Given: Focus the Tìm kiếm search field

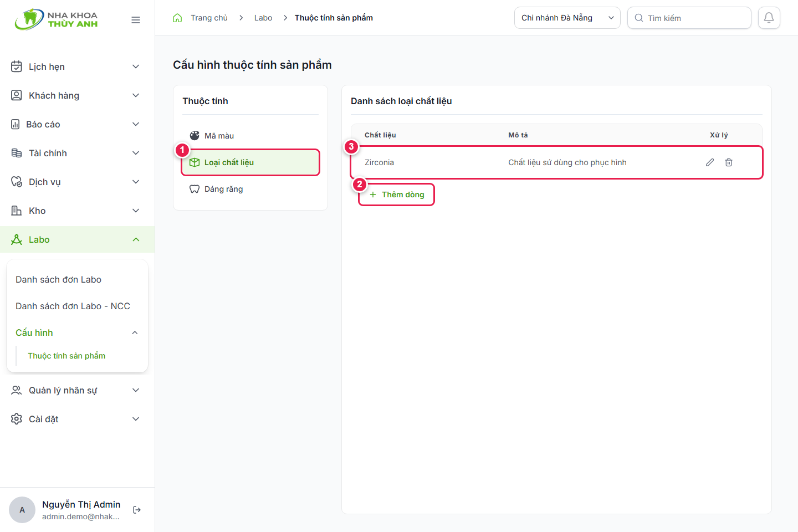Looking at the screenshot, I should [x=689, y=18].
